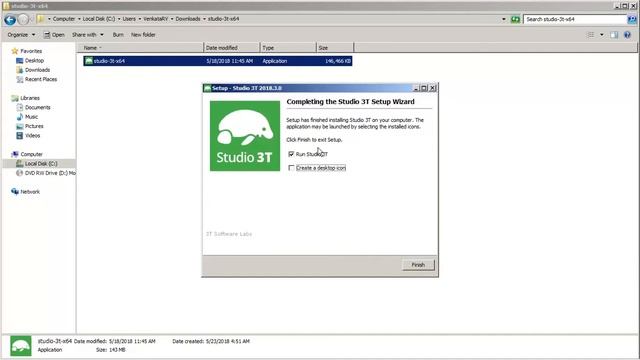The height and width of the screenshot is (360, 640).
Task: Select DVD RW Drive (D:) in navigation pane
Action: point(50,173)
